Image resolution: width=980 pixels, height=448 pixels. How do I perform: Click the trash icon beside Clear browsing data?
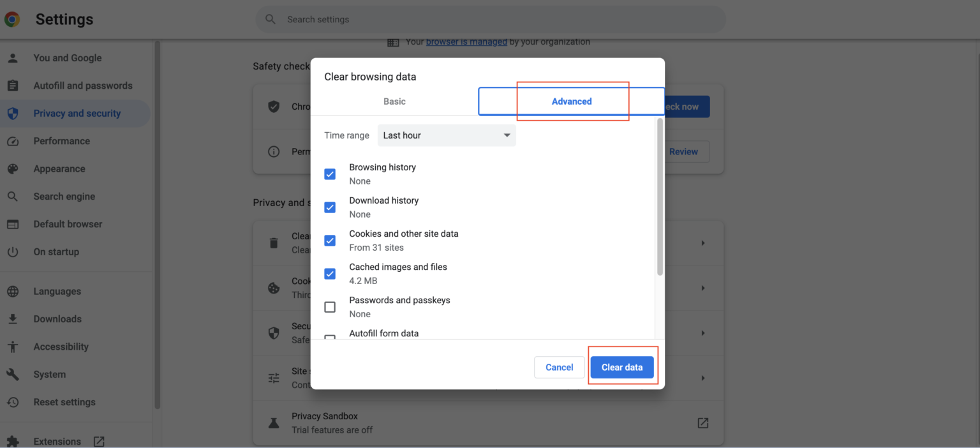(274, 243)
